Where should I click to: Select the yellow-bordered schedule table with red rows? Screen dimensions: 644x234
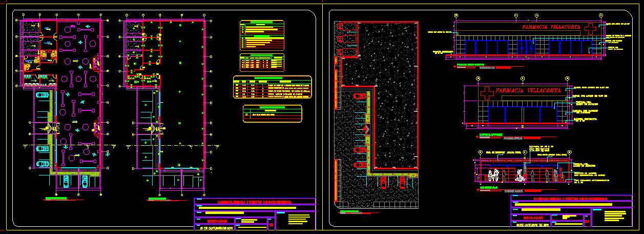pos(272,87)
